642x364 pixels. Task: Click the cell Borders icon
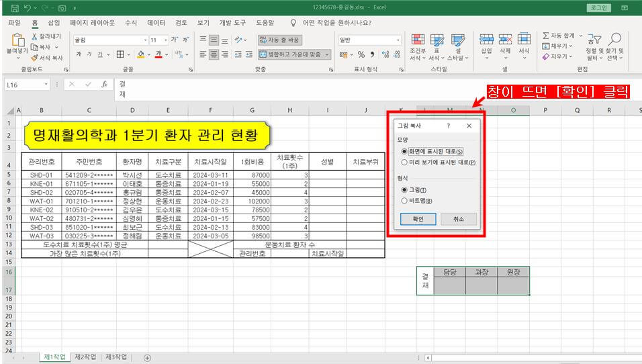[x=120, y=54]
